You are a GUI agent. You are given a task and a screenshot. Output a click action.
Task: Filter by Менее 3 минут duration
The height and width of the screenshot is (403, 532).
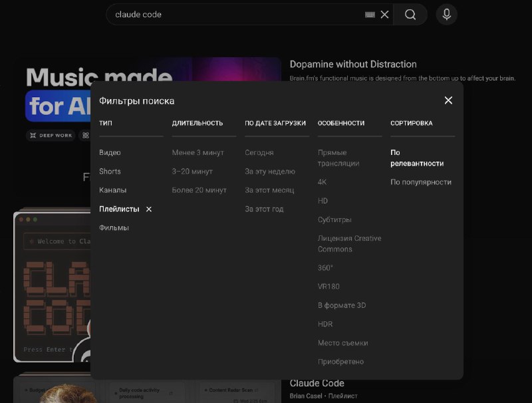(198, 153)
